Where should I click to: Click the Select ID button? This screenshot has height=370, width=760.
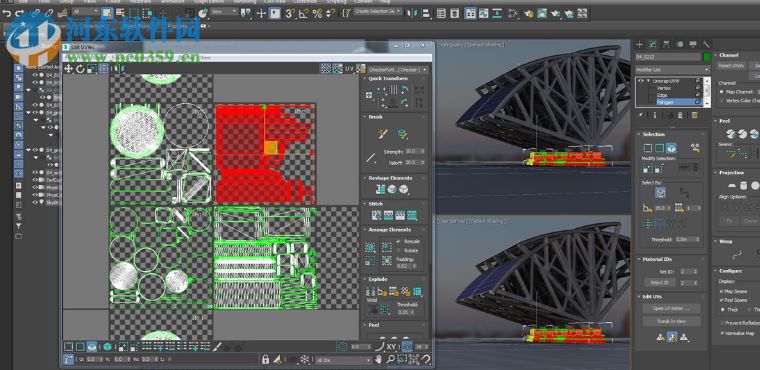click(659, 282)
